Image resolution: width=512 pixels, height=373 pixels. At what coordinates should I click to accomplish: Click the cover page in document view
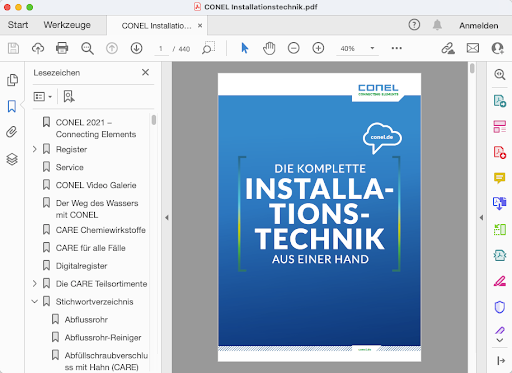coord(319,217)
